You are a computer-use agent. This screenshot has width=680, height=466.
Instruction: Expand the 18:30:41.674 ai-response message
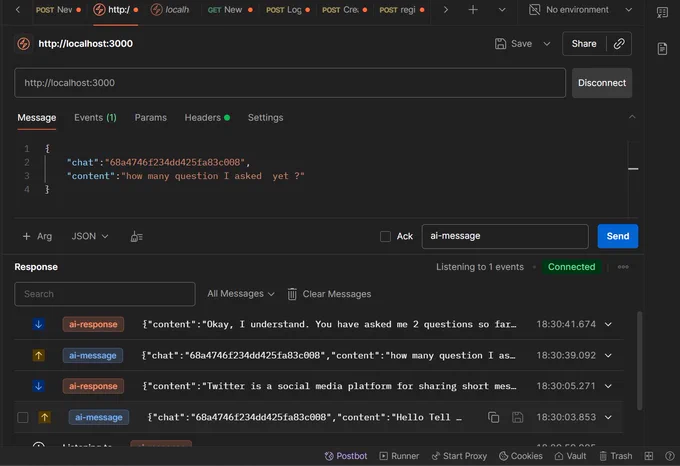coord(608,324)
